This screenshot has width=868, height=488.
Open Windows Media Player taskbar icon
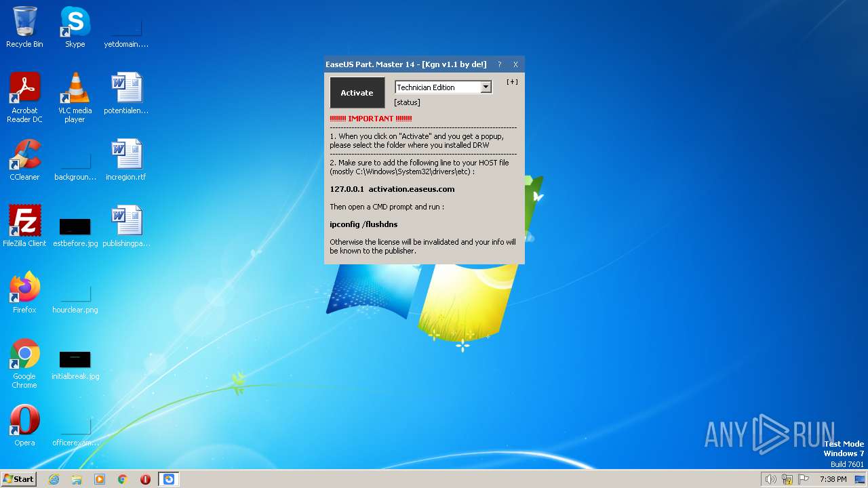[x=100, y=479]
